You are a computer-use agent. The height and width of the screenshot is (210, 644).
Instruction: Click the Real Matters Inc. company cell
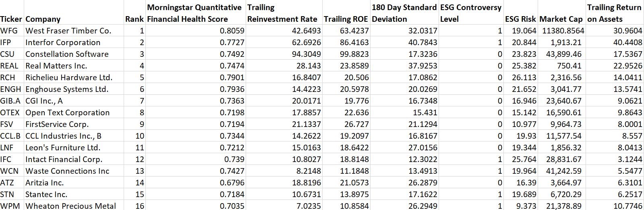(x=56, y=66)
